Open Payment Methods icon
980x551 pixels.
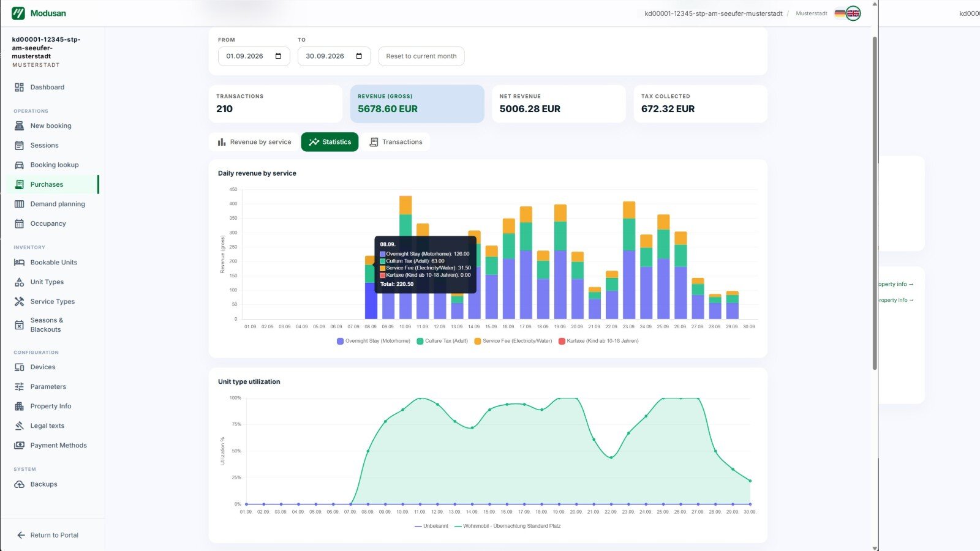point(19,445)
